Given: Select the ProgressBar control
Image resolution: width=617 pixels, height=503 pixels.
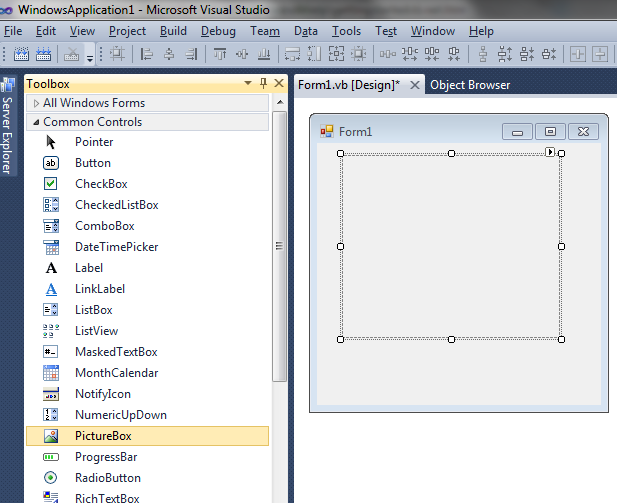Looking at the screenshot, I should pyautogui.click(x=107, y=457).
